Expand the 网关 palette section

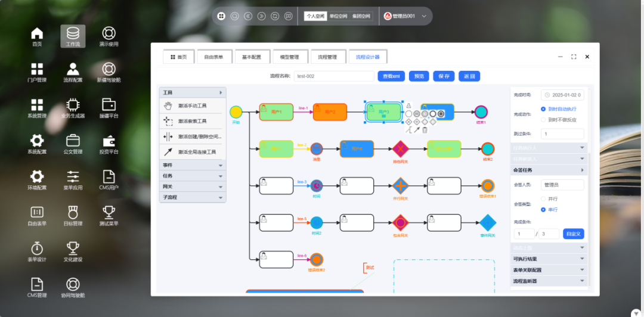pos(192,187)
